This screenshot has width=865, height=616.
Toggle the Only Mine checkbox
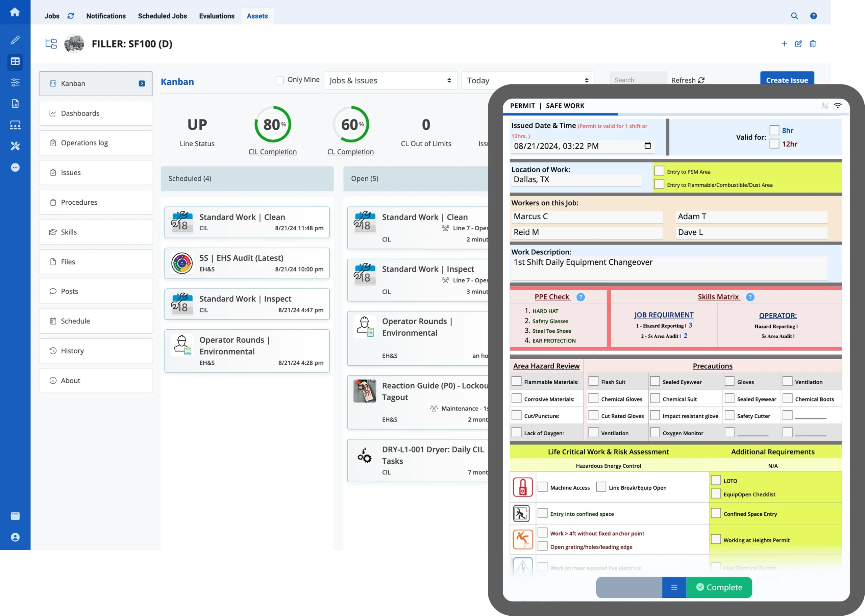pos(280,80)
